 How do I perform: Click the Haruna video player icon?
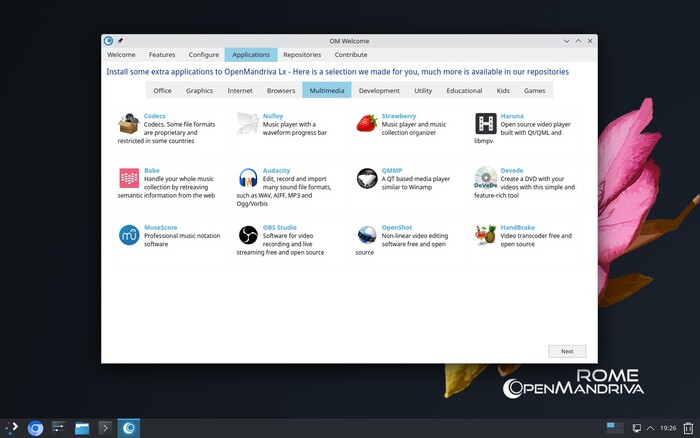[x=486, y=124]
